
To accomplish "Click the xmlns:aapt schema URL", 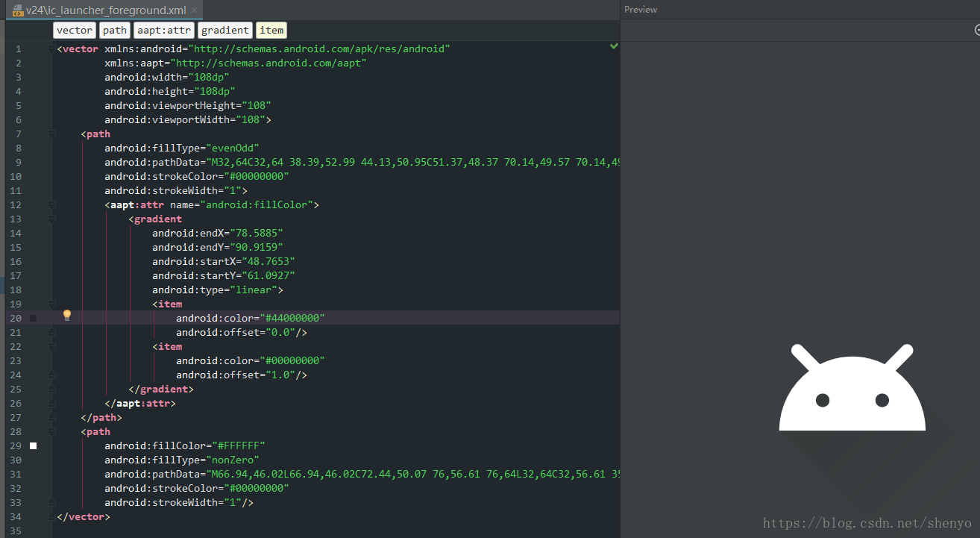I will 268,63.
